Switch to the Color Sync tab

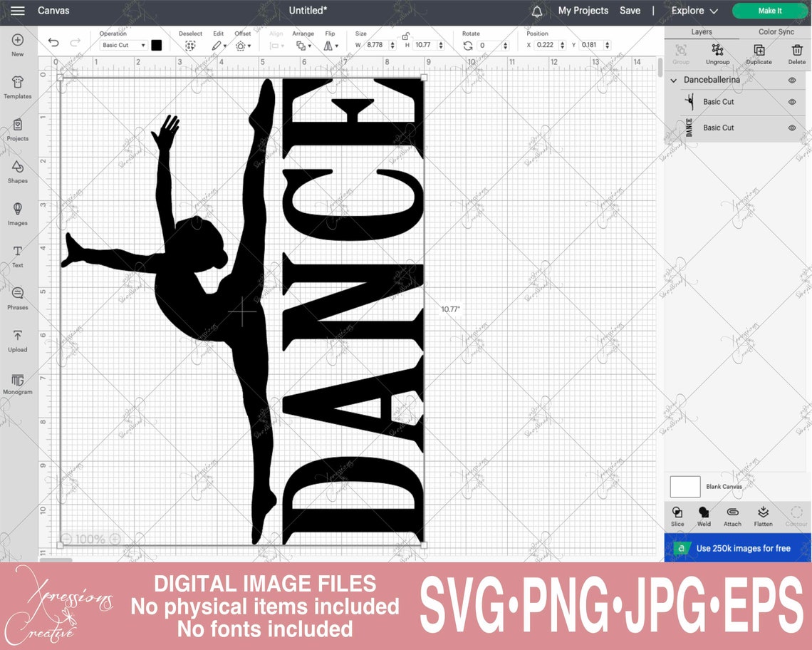tap(776, 31)
